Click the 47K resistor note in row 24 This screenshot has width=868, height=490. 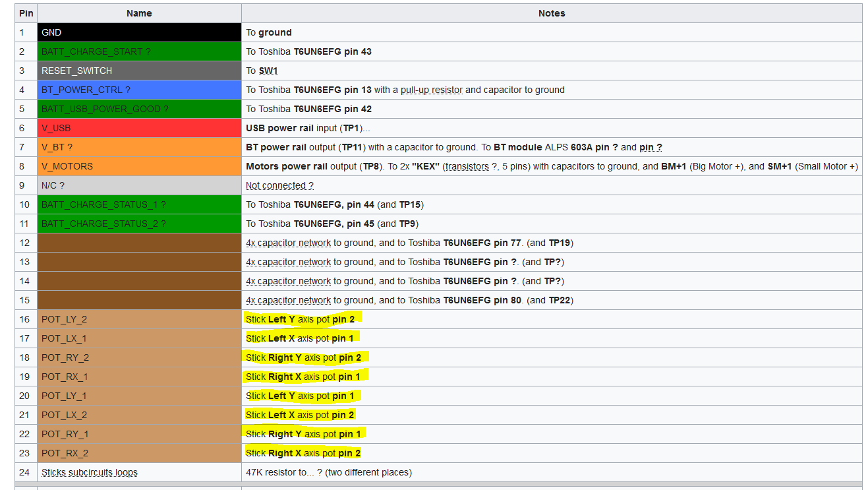[329, 472]
